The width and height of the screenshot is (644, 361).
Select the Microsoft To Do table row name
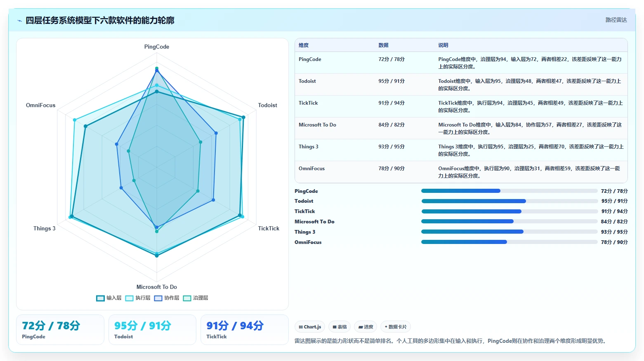pos(317,125)
